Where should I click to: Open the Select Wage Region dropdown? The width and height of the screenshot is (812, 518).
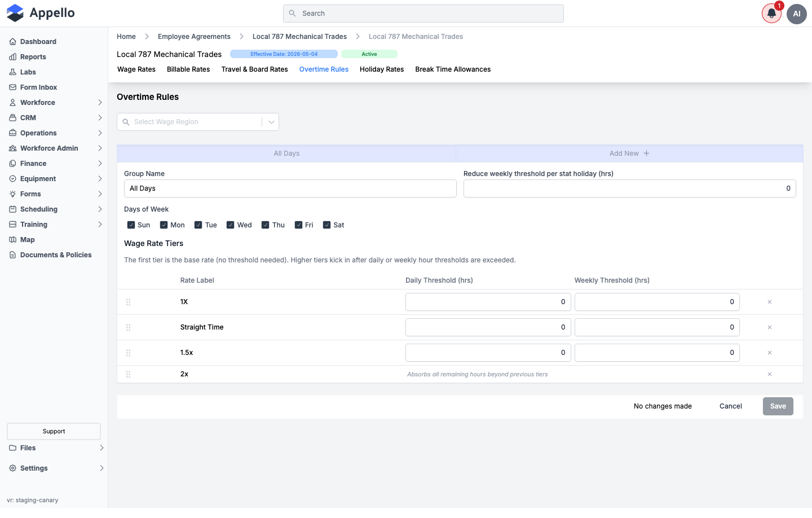tap(198, 122)
